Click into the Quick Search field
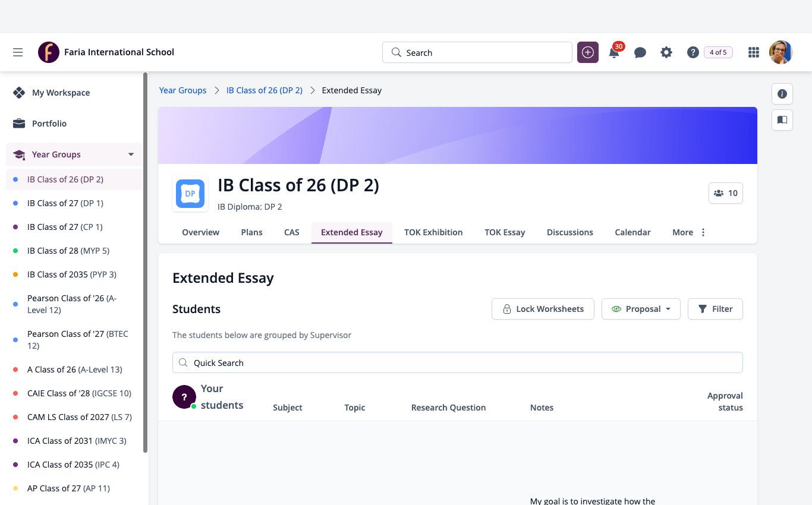 458,362
